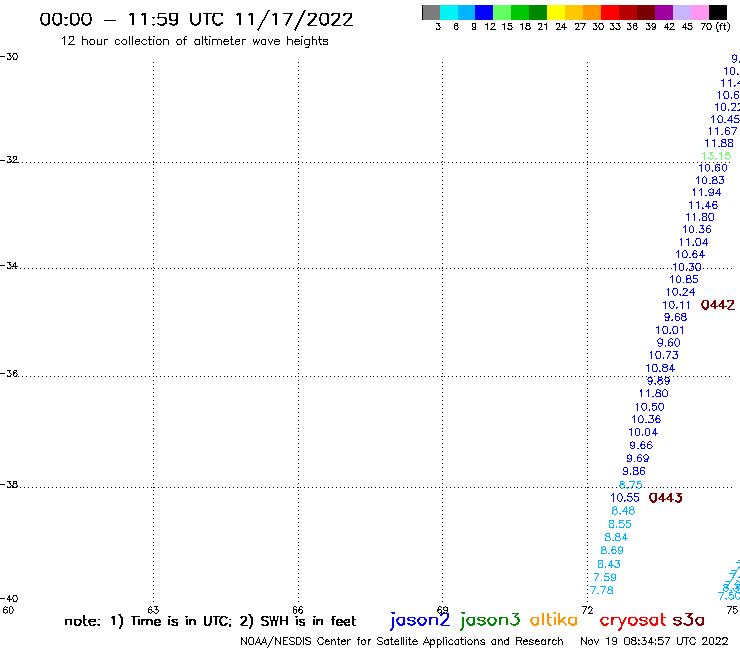Click the -36 latitude axis label
Screen dimensions: 740x650
click(9, 373)
